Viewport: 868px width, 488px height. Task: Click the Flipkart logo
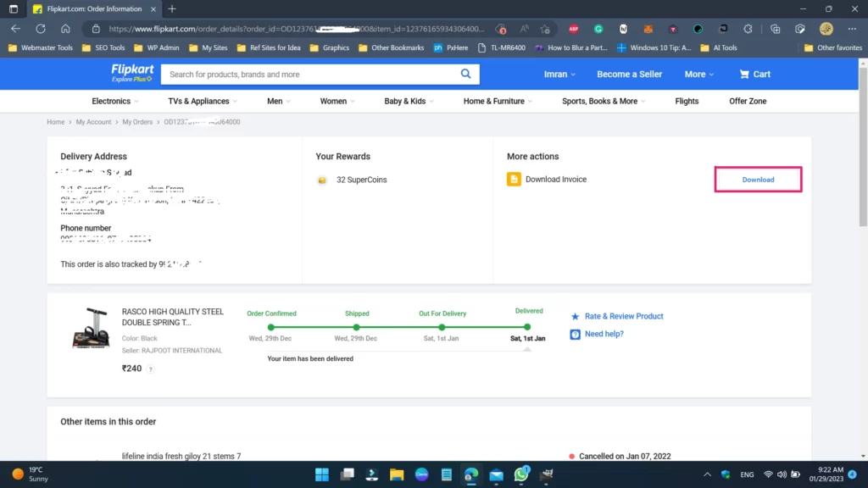pos(132,73)
